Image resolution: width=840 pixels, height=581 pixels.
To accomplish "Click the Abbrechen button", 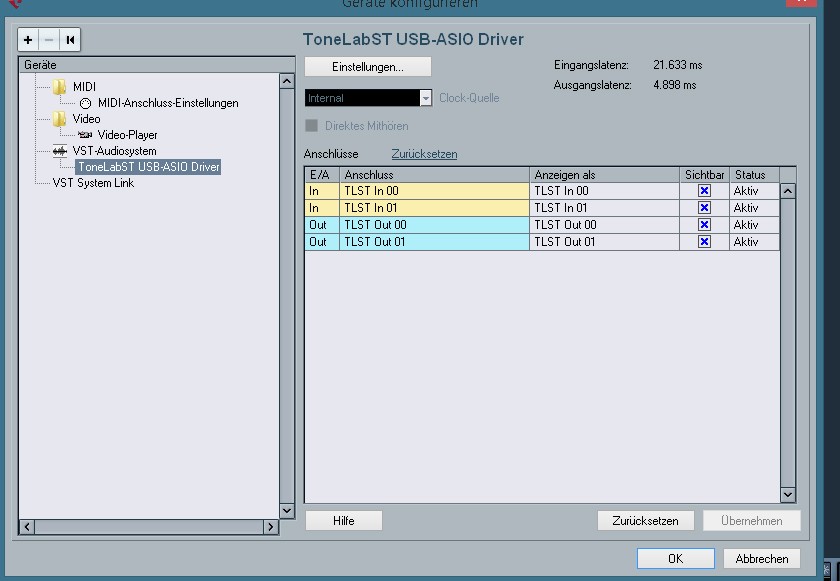I will pyautogui.click(x=762, y=559).
